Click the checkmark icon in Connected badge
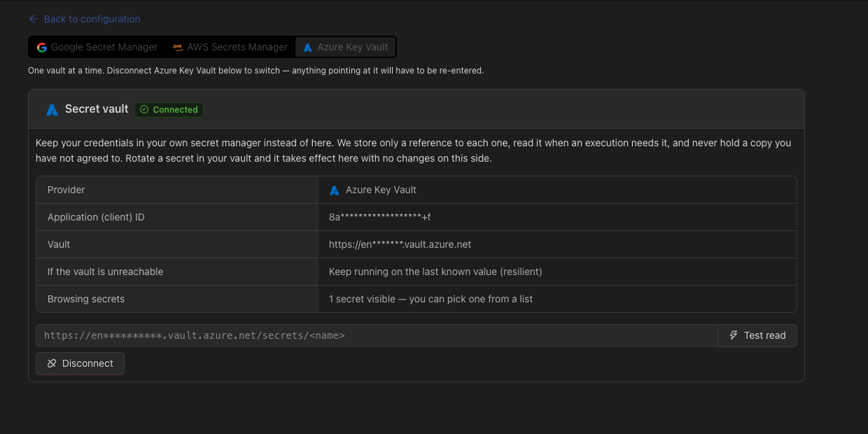Image resolution: width=868 pixels, height=434 pixels. click(x=144, y=109)
